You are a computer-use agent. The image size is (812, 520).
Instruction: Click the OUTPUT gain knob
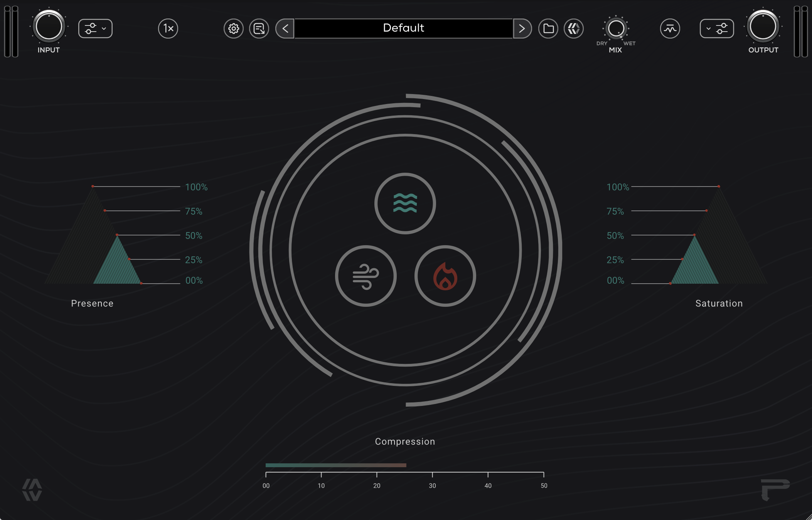click(x=763, y=27)
